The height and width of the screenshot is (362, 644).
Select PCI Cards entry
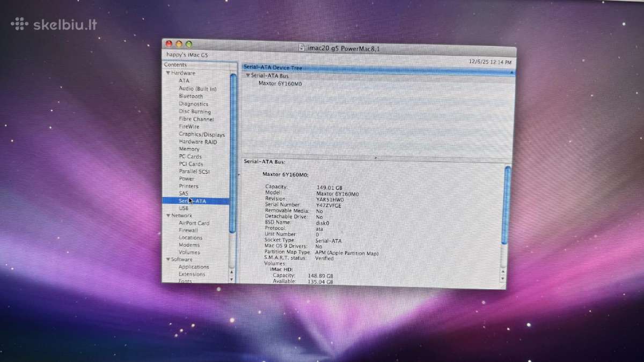click(x=191, y=164)
